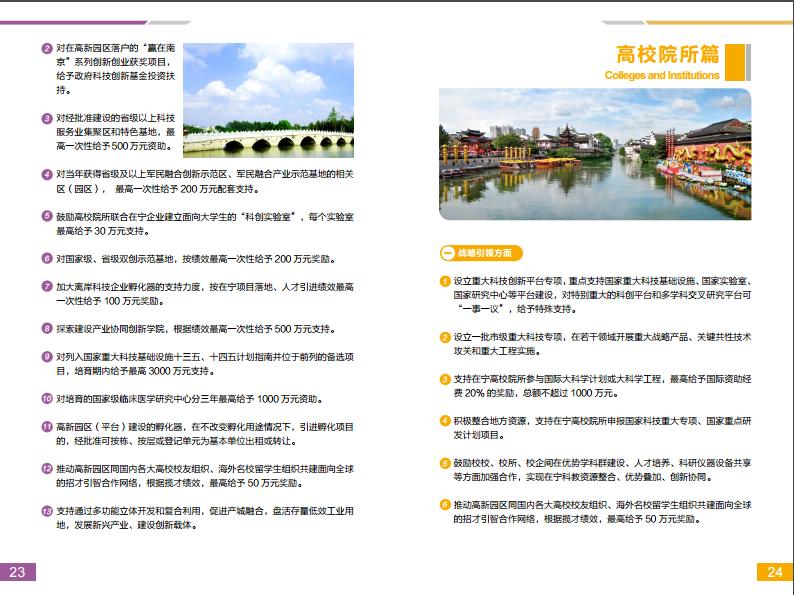Click the orange block beside chapter title
This screenshot has width=794, height=595.
[x=735, y=62]
